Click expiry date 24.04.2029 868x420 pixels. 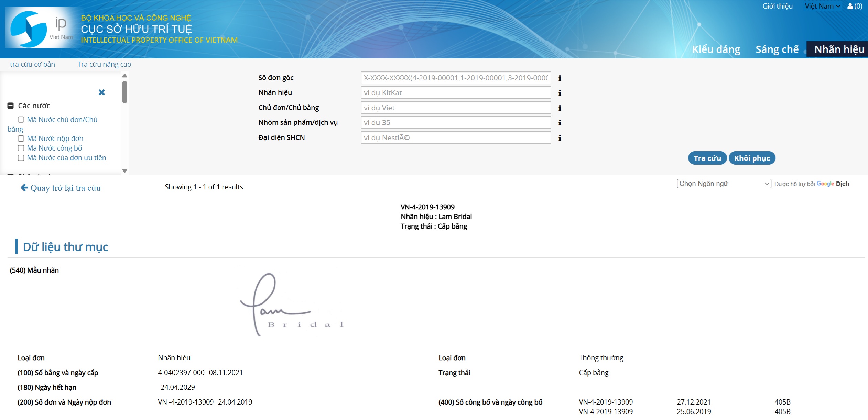click(x=178, y=387)
